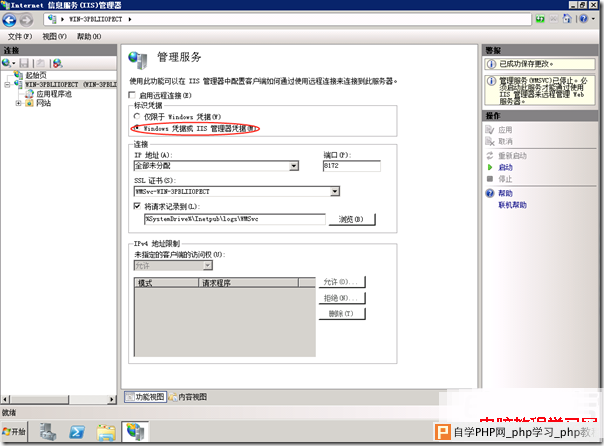This screenshot has height=446, width=604.
Task: Toggle the 将请求记录到 logging checkbox
Action: pos(138,205)
